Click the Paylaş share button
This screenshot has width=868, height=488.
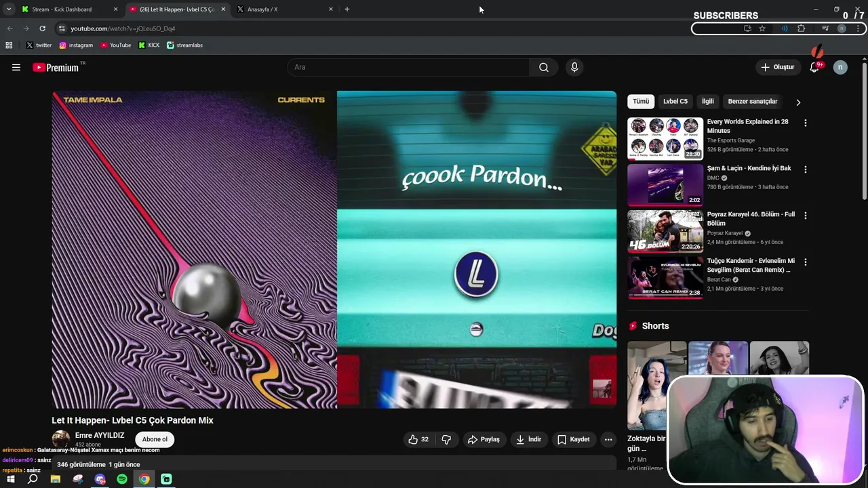(x=484, y=439)
